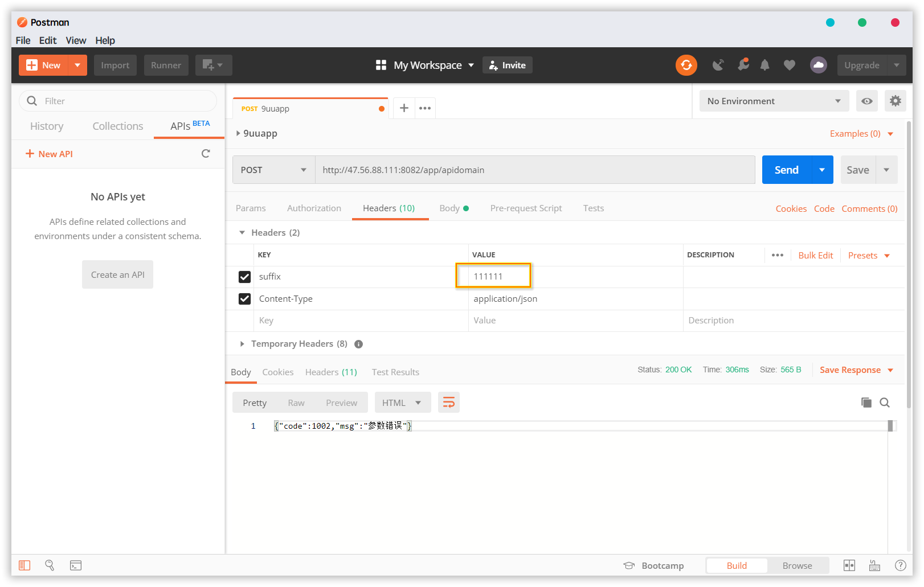924x587 pixels.
Task: Open tab options ellipsis menu
Action: (425, 108)
